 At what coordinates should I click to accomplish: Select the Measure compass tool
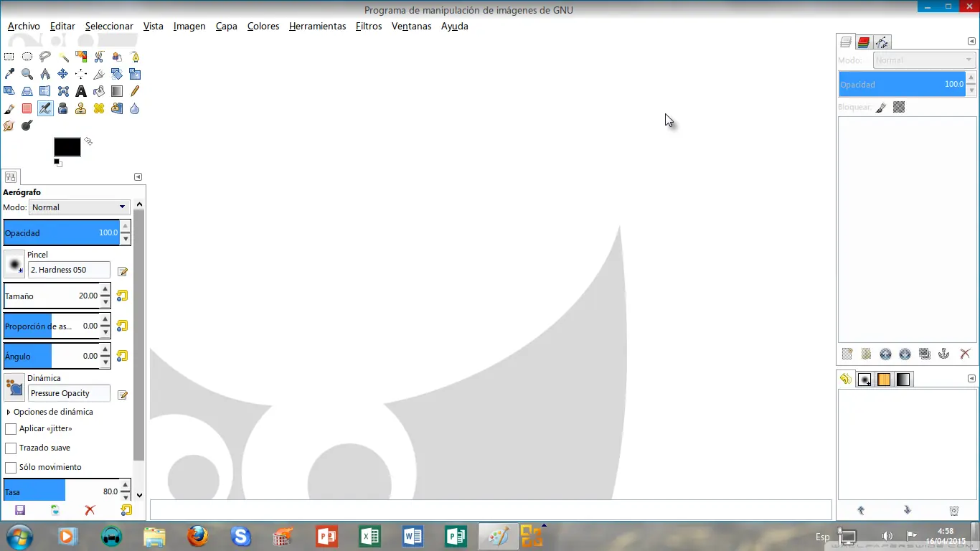45,73
